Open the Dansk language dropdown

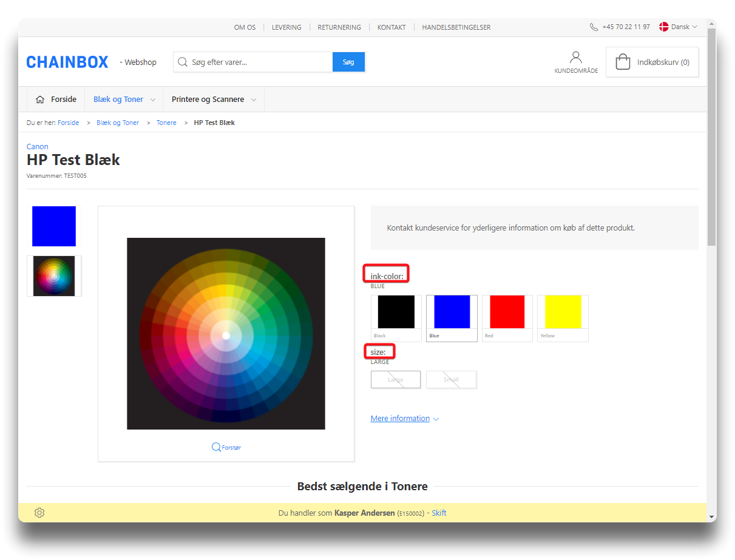coord(679,27)
